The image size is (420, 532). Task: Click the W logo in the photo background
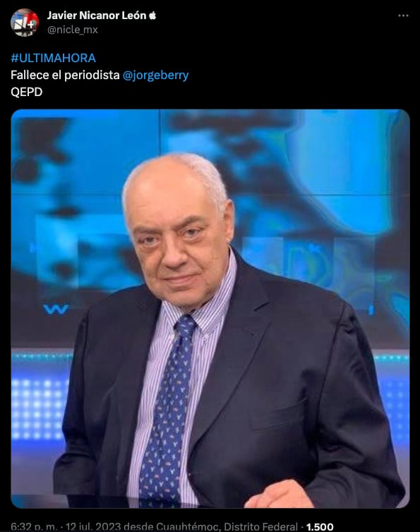tap(56, 309)
